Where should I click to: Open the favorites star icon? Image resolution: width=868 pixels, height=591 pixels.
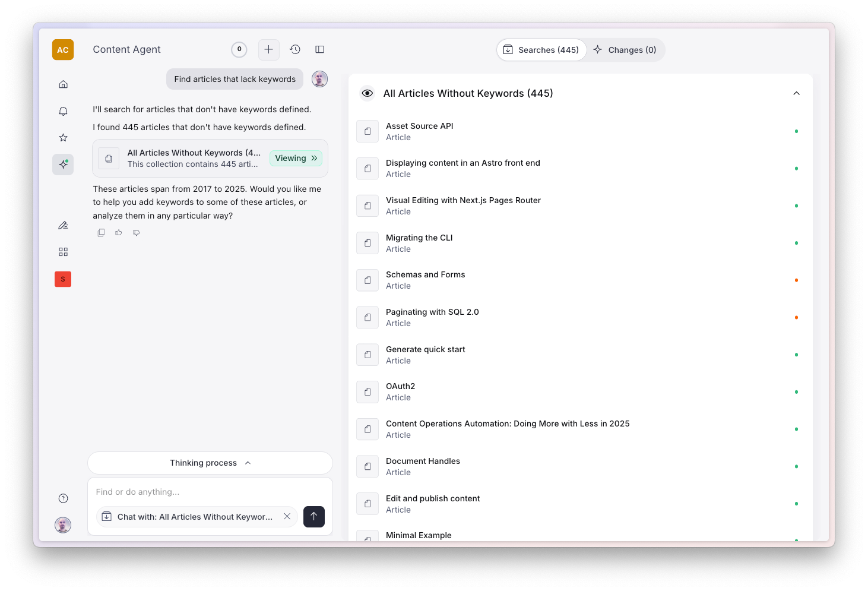point(63,138)
